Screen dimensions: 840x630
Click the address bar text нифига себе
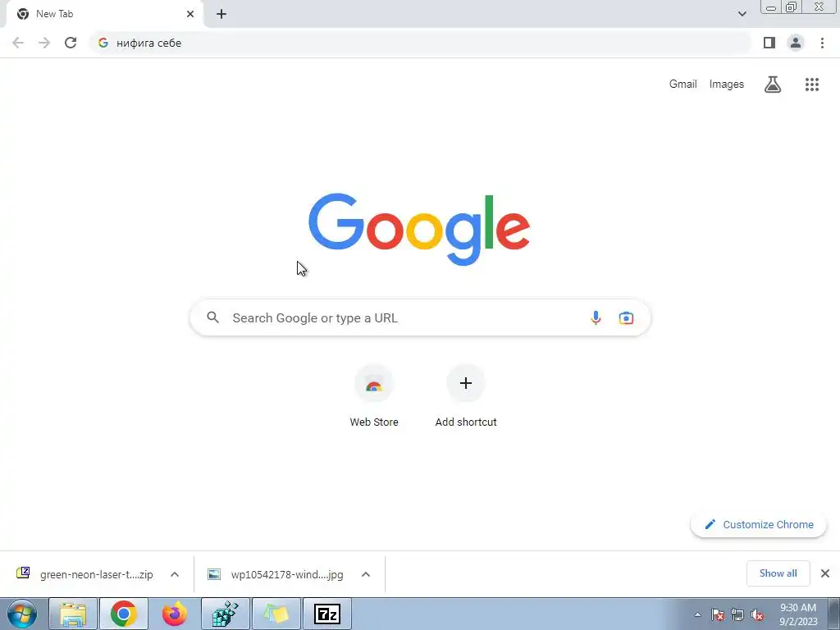pos(149,43)
